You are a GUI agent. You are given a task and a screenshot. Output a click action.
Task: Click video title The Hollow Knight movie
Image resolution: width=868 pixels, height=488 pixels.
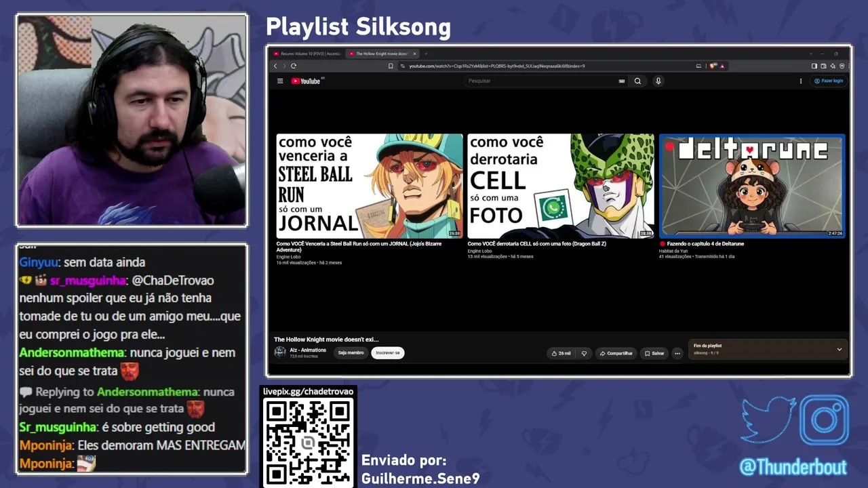(326, 340)
